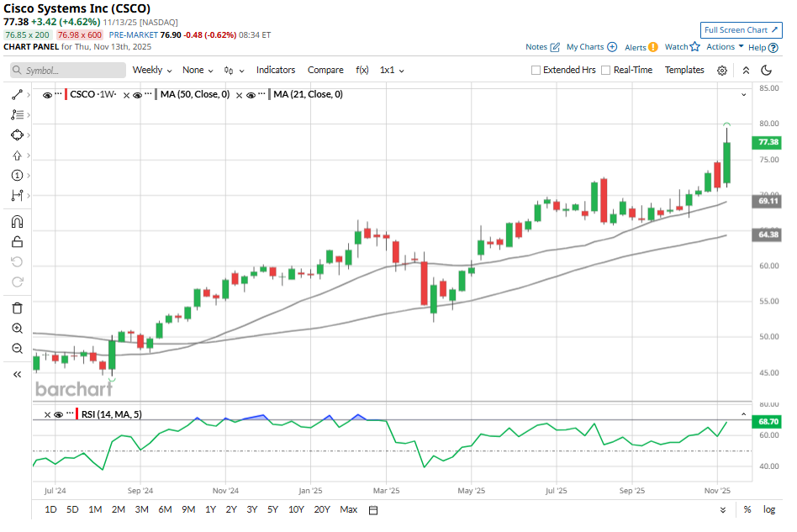Enable the Extended Hrs checkbox
This screenshot has width=797, height=532.
point(536,71)
